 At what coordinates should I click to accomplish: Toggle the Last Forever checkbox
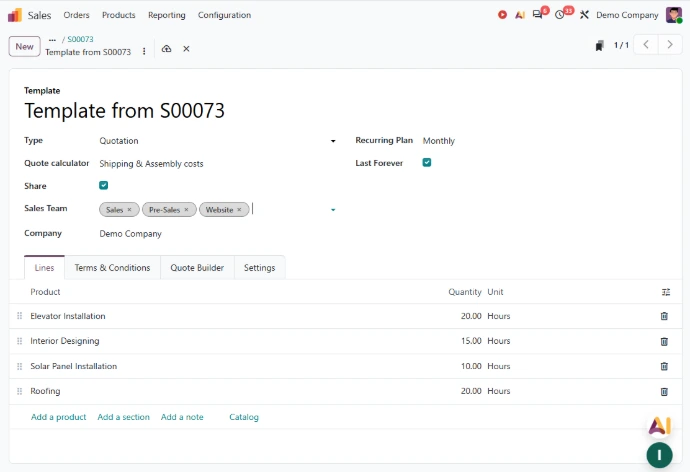coord(426,162)
